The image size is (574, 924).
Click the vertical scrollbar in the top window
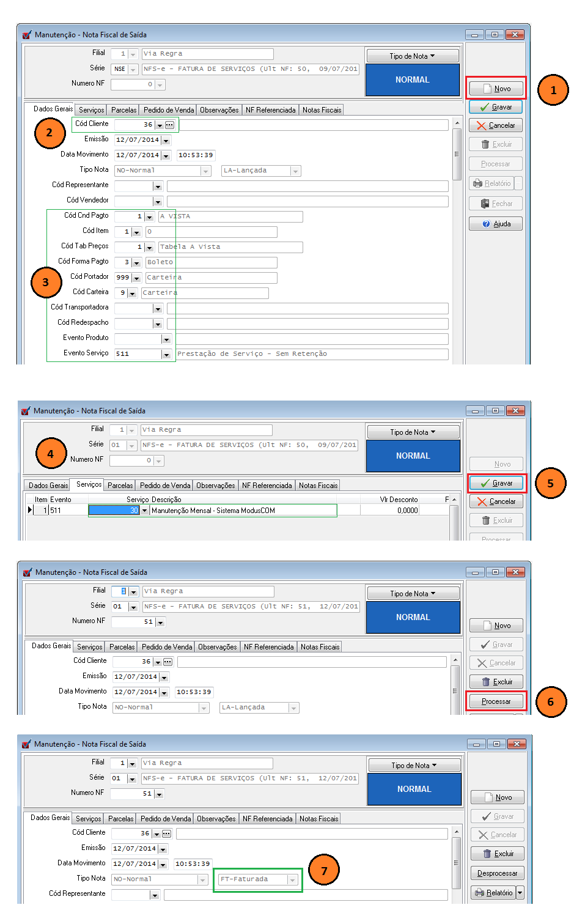tap(457, 154)
